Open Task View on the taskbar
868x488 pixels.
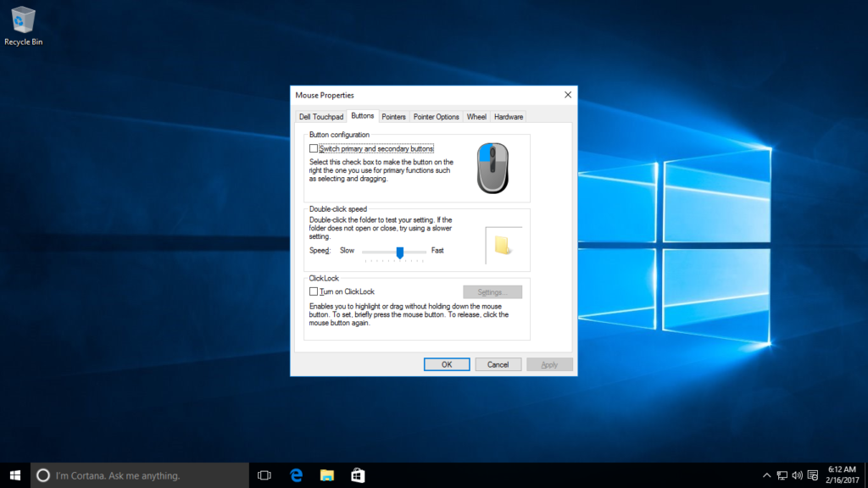[x=264, y=474]
